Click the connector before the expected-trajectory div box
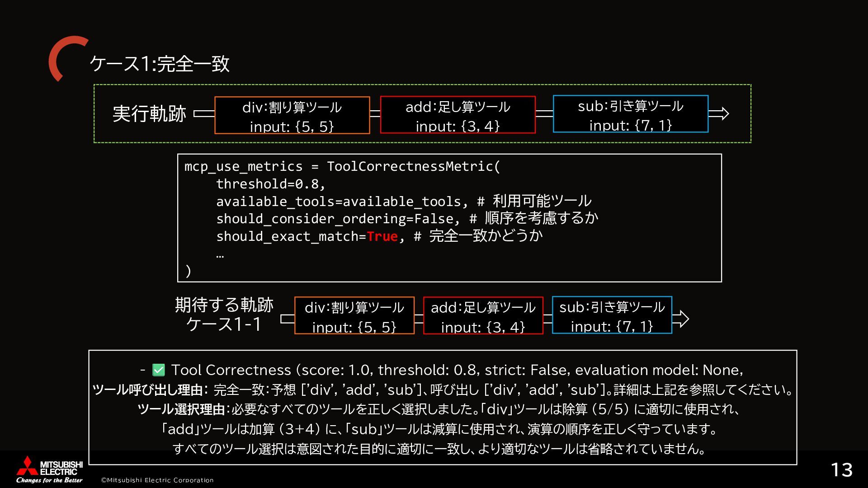The image size is (868, 488). click(288, 319)
